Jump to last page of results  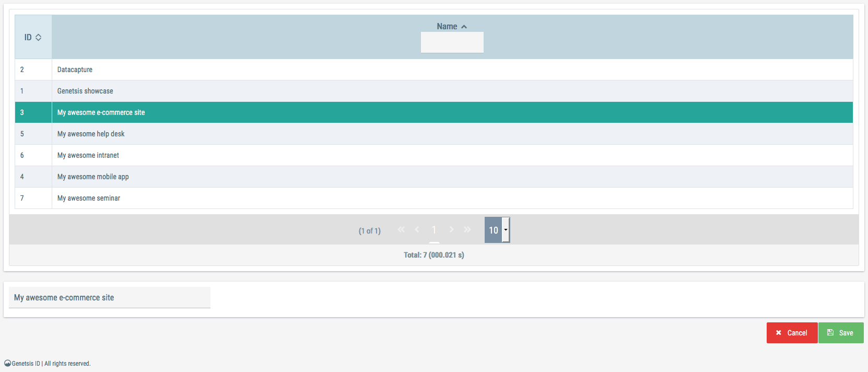pyautogui.click(x=467, y=230)
